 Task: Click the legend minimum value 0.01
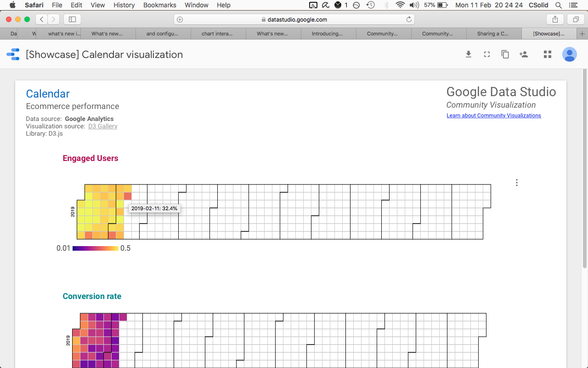[x=63, y=248]
